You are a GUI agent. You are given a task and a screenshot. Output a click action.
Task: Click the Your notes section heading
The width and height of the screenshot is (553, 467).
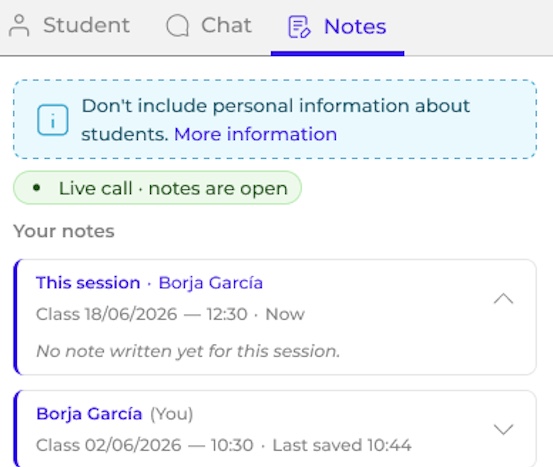(x=64, y=231)
